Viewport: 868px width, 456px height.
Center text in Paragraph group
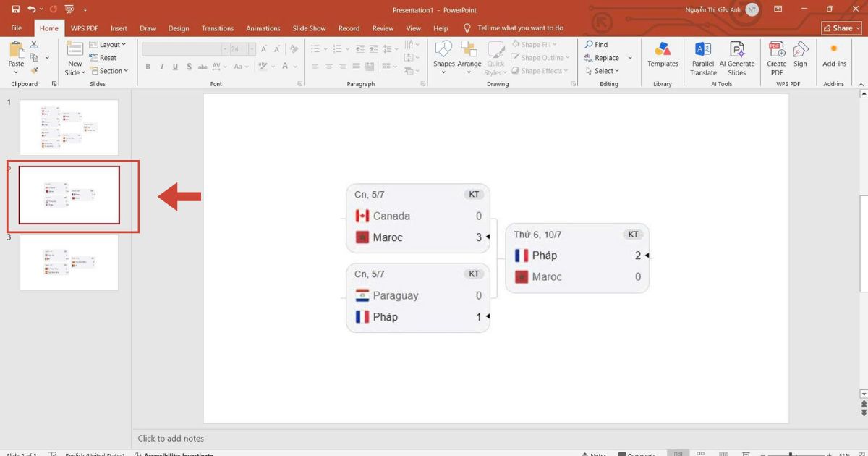(x=329, y=67)
